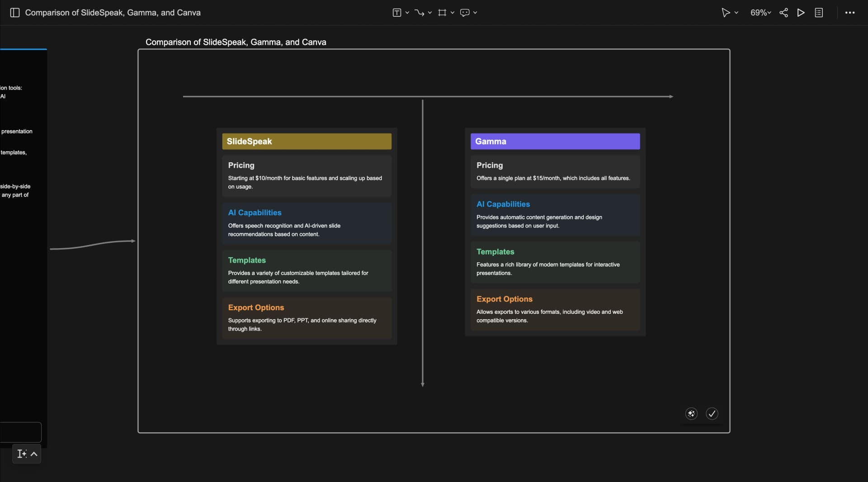The image size is (868, 482).
Task: Click the "Starting at $10/month" pricing description
Action: (305, 183)
